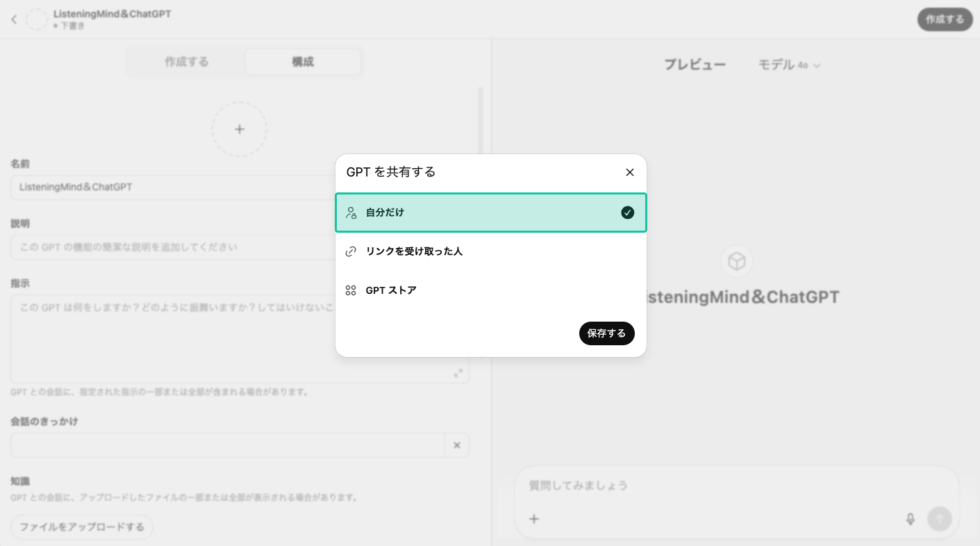
Task: Expand the 指示 text area with the expand icon
Action: 458,373
